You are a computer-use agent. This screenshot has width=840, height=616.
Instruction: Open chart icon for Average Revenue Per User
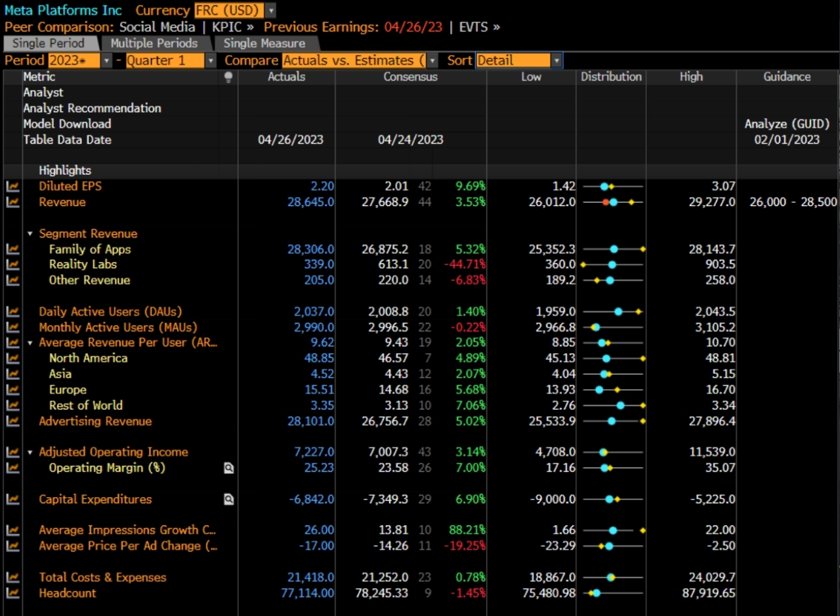12,342
